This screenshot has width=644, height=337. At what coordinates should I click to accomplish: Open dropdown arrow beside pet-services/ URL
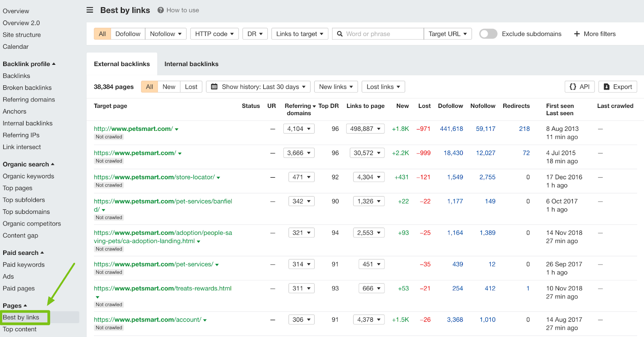(217, 265)
